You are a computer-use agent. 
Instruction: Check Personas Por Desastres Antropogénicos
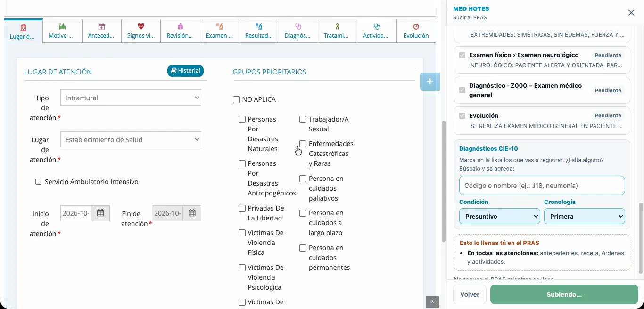click(242, 164)
